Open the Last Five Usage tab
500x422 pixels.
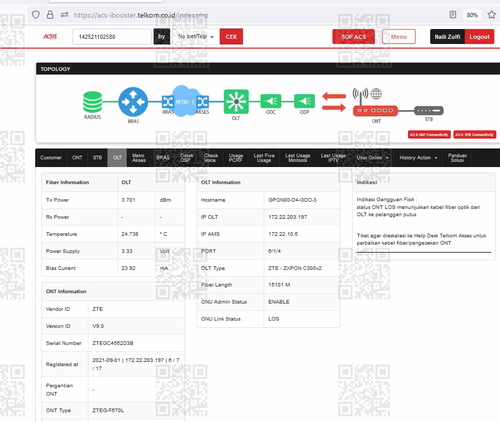click(264, 158)
